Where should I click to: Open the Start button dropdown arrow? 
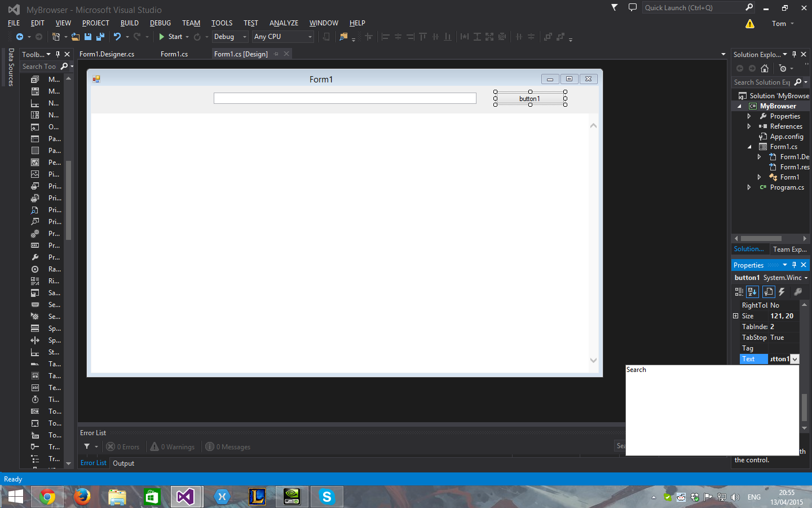[x=187, y=37]
